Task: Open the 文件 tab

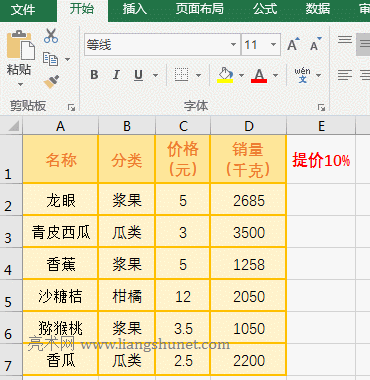Action: 23,10
